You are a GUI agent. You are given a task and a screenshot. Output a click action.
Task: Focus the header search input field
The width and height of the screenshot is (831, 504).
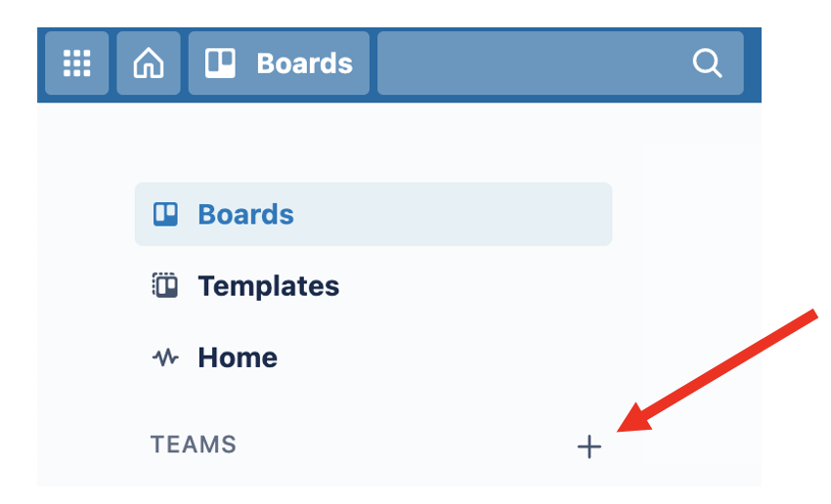click(560, 63)
